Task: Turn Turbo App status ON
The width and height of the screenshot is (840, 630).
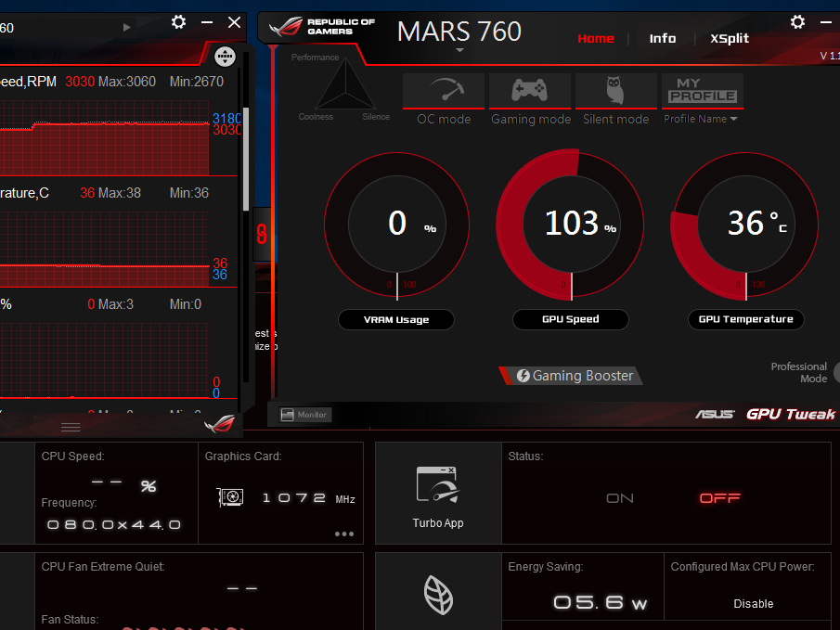Action: 620,498
